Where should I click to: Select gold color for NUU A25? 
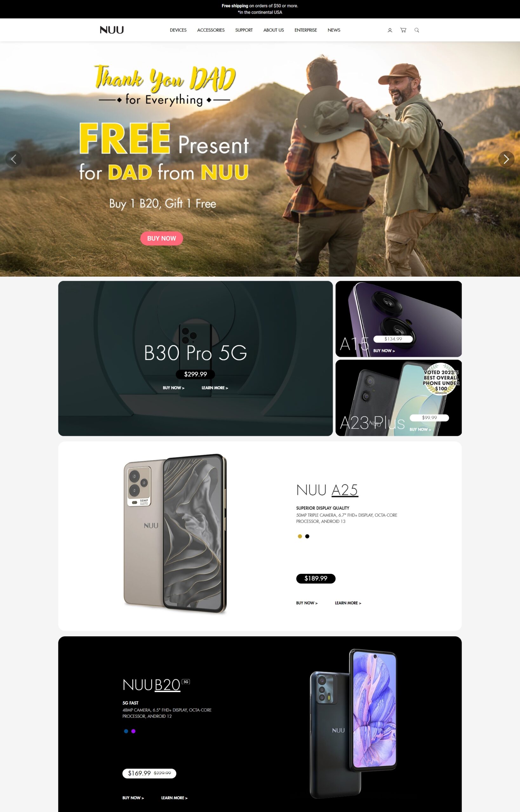click(300, 536)
